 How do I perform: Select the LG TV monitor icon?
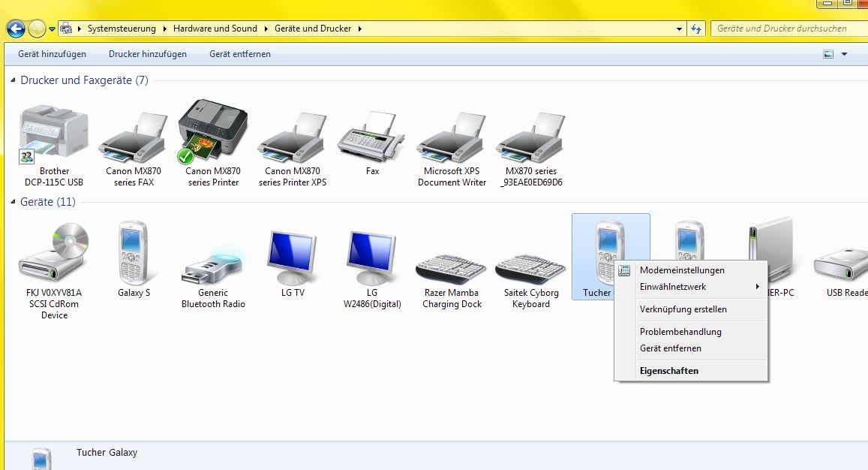click(x=293, y=258)
